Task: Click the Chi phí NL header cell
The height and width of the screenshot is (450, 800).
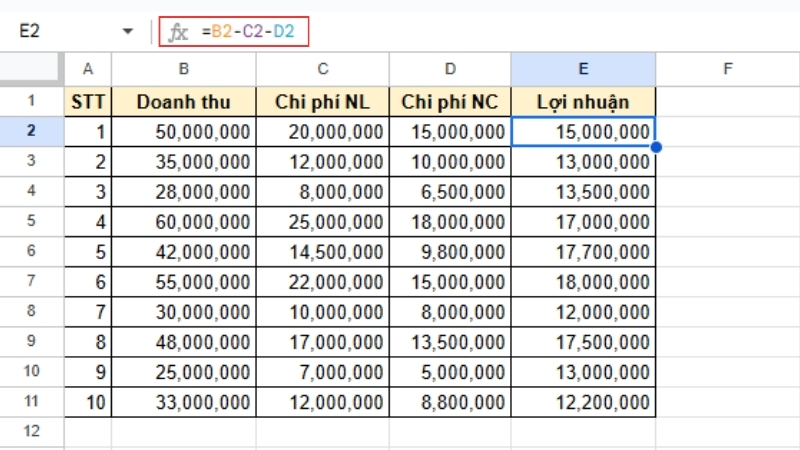Action: coord(322,102)
